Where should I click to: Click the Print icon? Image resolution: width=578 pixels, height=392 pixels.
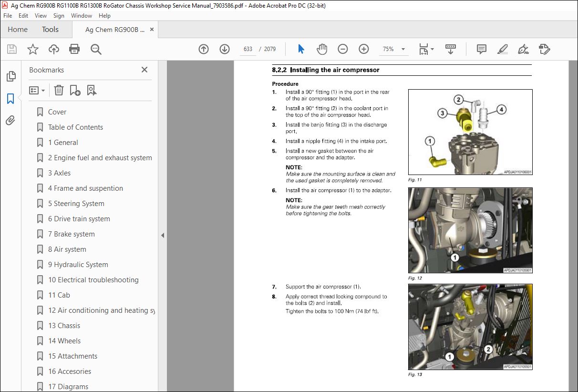coord(74,49)
